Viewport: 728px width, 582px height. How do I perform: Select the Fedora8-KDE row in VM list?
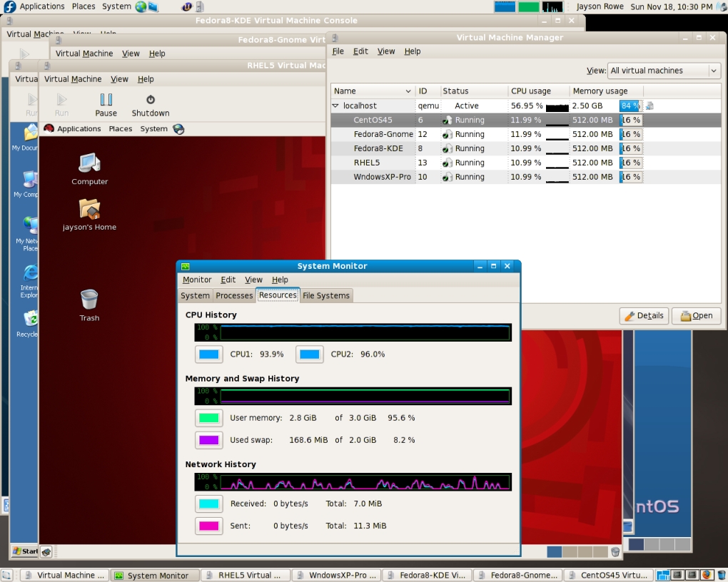(525, 149)
